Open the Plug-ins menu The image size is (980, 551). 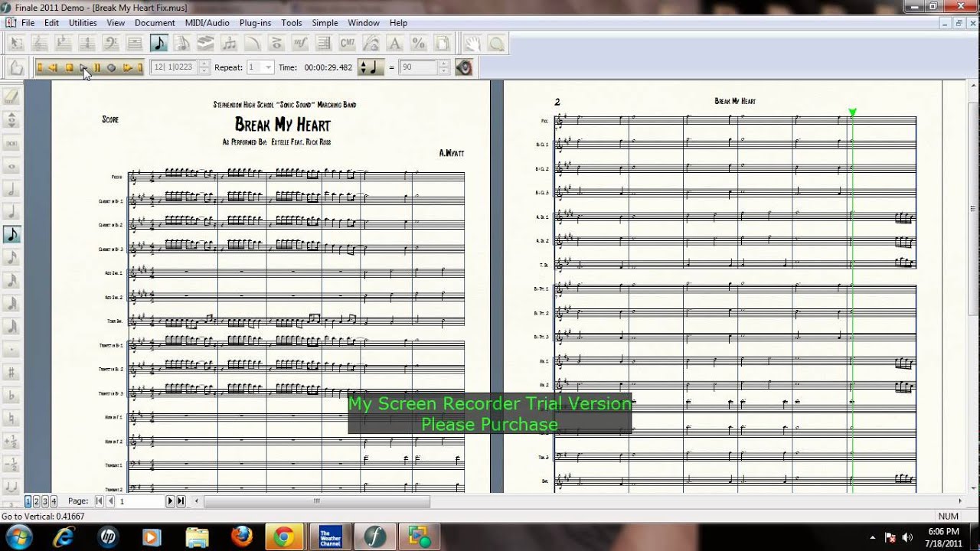(255, 23)
